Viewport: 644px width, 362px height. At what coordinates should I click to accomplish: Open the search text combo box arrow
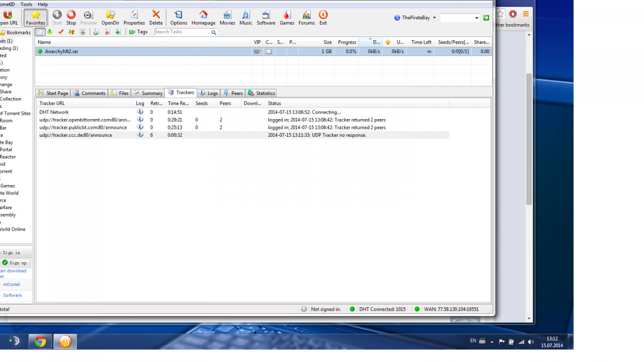(477, 18)
